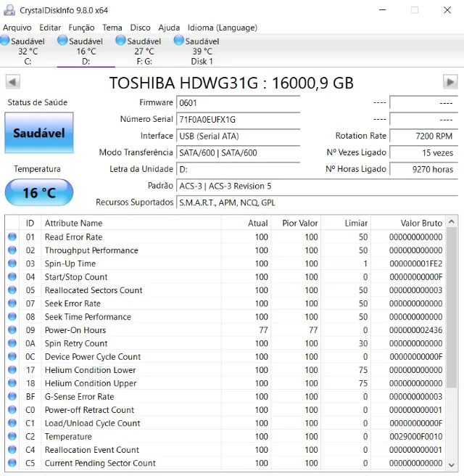The height and width of the screenshot is (476, 464).
Task: Open the Idioma (Language) menu
Action: point(223,28)
